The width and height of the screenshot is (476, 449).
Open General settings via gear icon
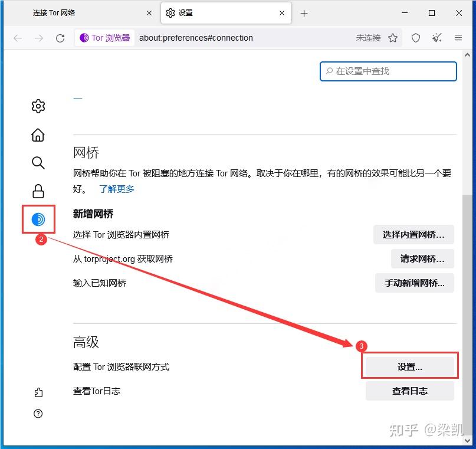38,106
